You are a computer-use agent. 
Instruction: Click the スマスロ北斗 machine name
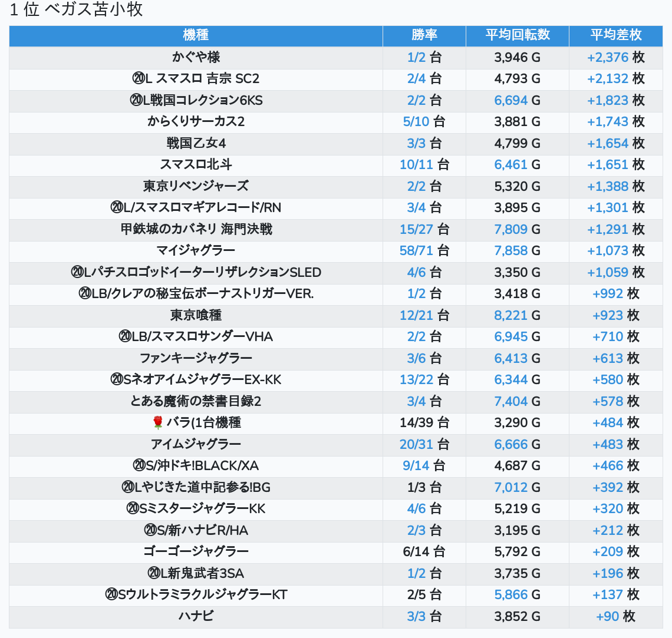(x=196, y=164)
